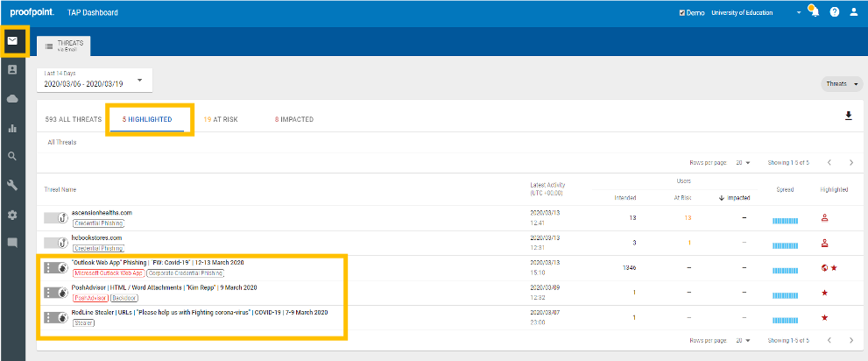Open the Threats filter dropdown
Viewport: 868px width, 361px height.
click(842, 84)
